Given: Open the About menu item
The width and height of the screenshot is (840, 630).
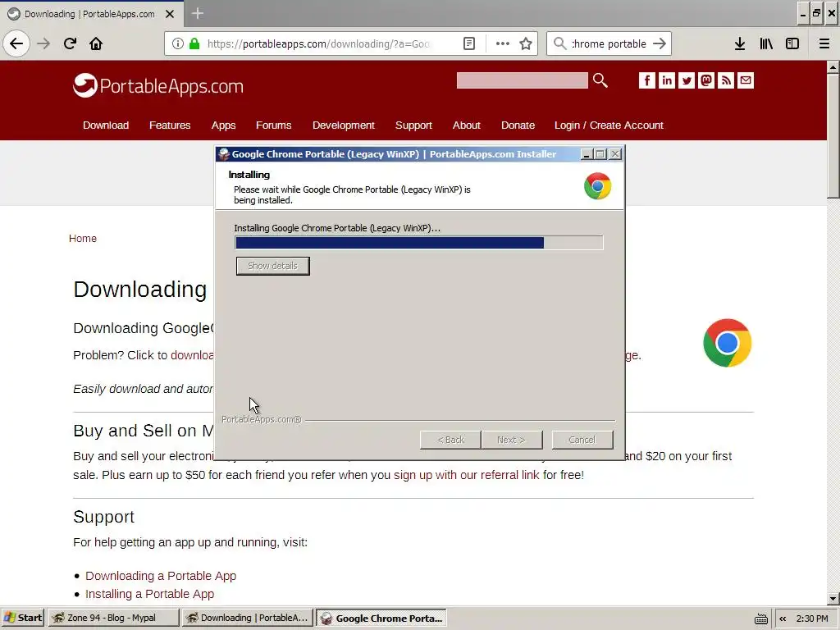Looking at the screenshot, I should [466, 125].
